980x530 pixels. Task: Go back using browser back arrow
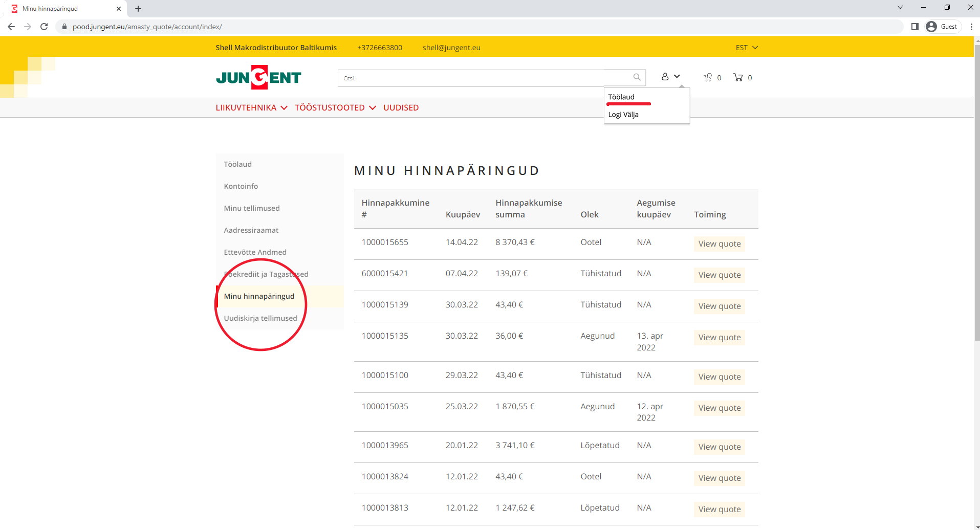click(11, 27)
